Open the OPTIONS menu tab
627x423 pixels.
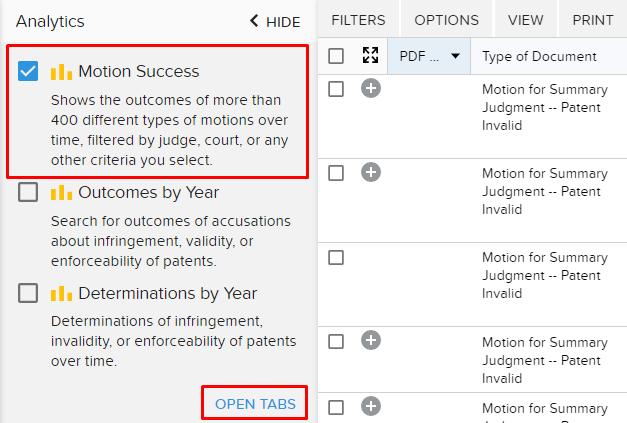pos(446,20)
